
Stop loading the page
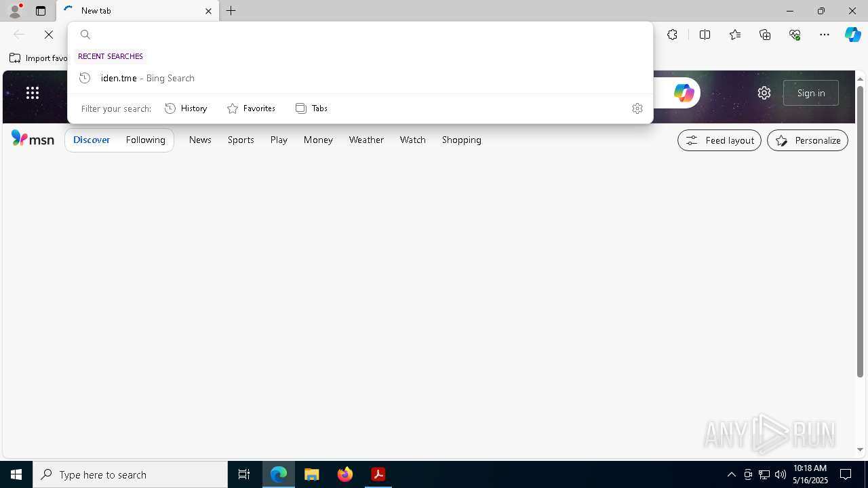[49, 35]
